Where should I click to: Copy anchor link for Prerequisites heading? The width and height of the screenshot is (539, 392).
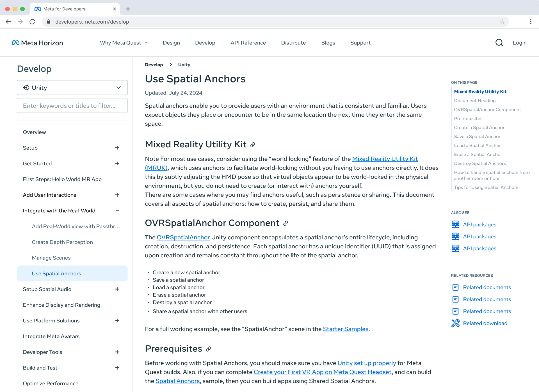(x=208, y=349)
